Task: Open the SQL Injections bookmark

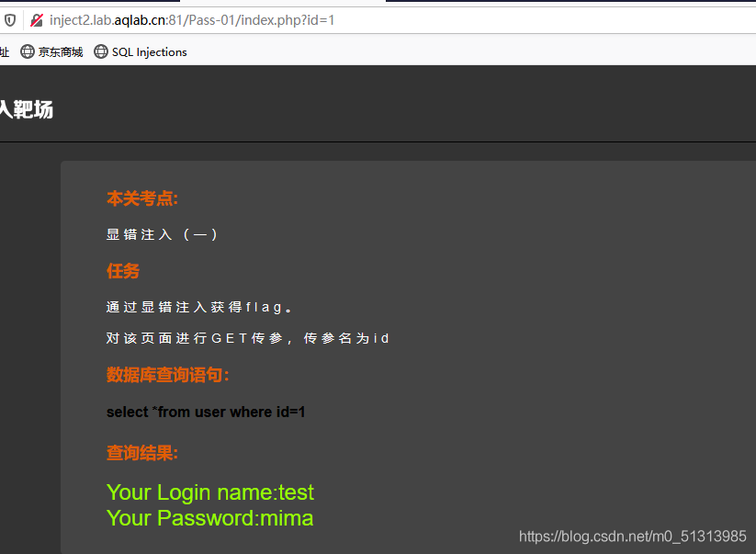Action: click(141, 51)
